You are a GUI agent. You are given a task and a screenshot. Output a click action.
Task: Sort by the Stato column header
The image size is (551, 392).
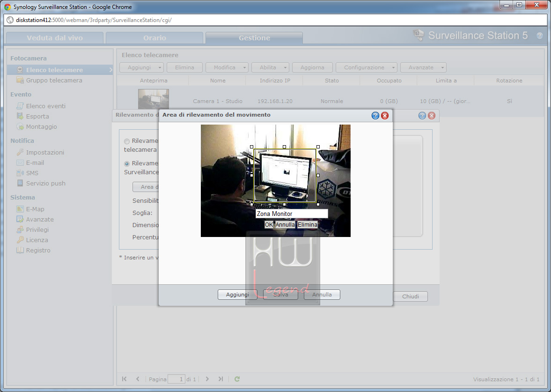tap(332, 81)
